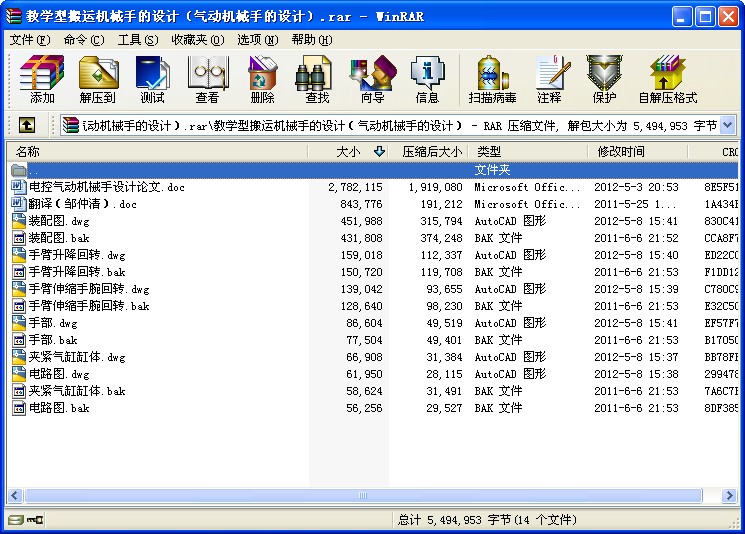Select file 手部.dwg
The width and height of the screenshot is (745, 534).
(53, 324)
